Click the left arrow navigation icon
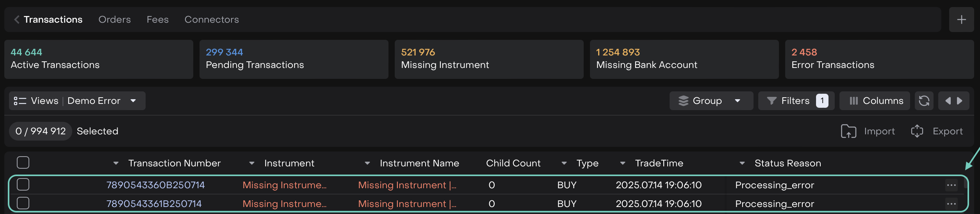980x214 pixels. [x=948, y=101]
